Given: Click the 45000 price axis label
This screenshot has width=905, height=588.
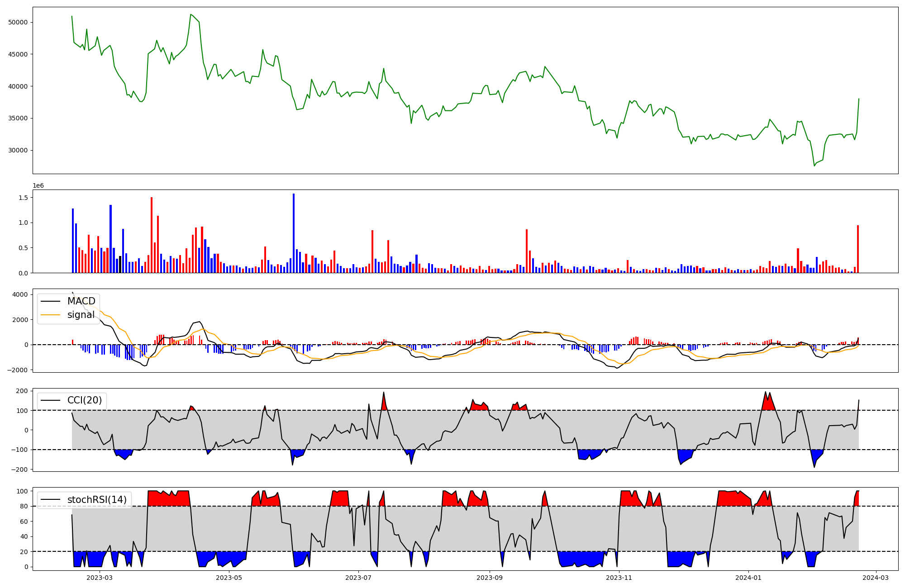Looking at the screenshot, I should (x=18, y=54).
